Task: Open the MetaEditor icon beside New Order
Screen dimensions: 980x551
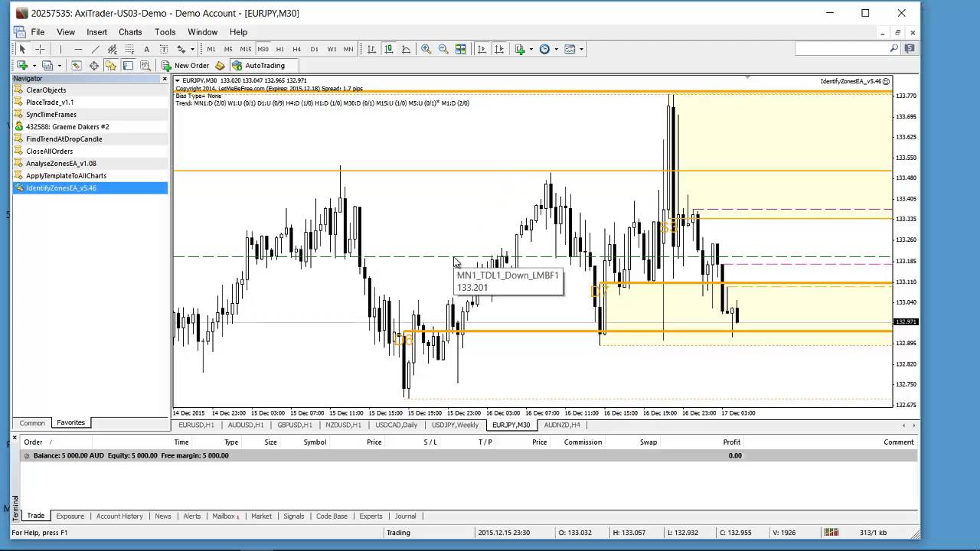Action: pyautogui.click(x=220, y=66)
